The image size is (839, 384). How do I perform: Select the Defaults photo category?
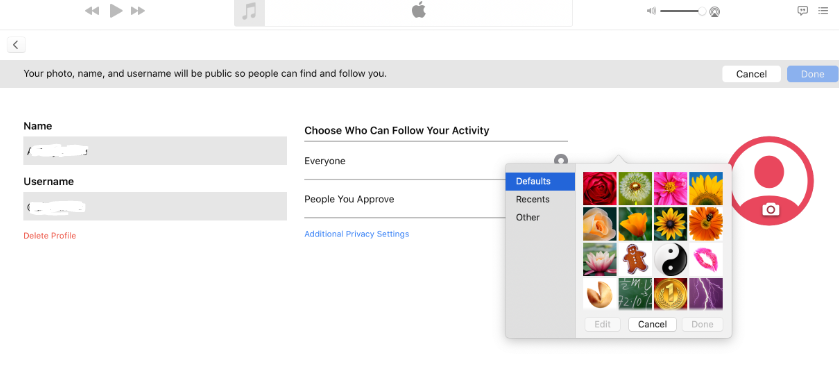(540, 181)
